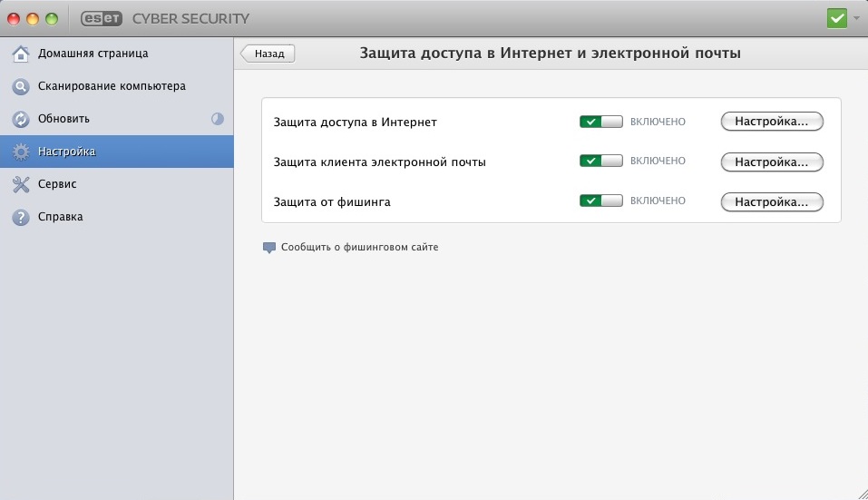This screenshot has width=868, height=500.
Task: Click the wrench tools icon beside Сервис
Action: pos(21,184)
